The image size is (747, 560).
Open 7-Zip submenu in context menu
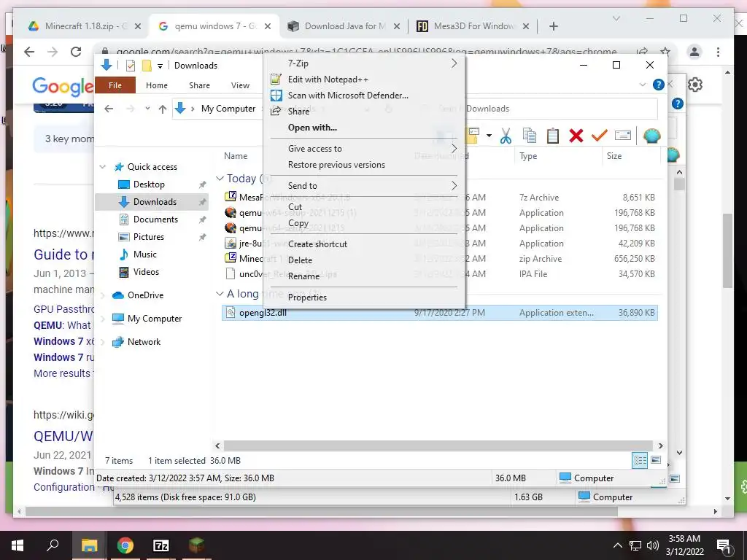coord(365,63)
